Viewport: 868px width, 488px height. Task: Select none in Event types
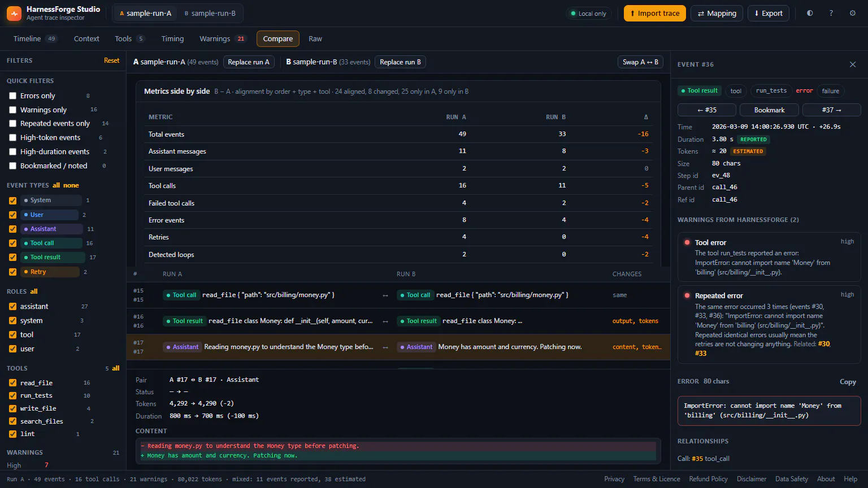[x=71, y=185]
